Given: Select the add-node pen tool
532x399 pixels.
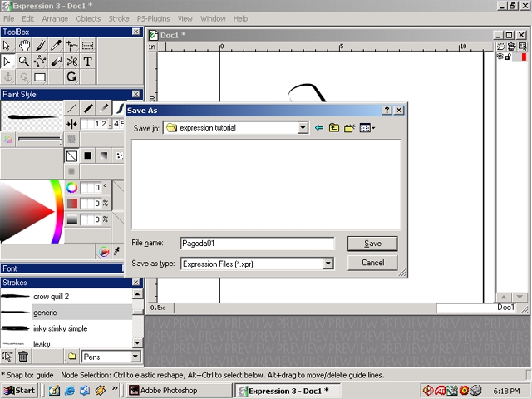Looking at the screenshot, I should 71,46.
